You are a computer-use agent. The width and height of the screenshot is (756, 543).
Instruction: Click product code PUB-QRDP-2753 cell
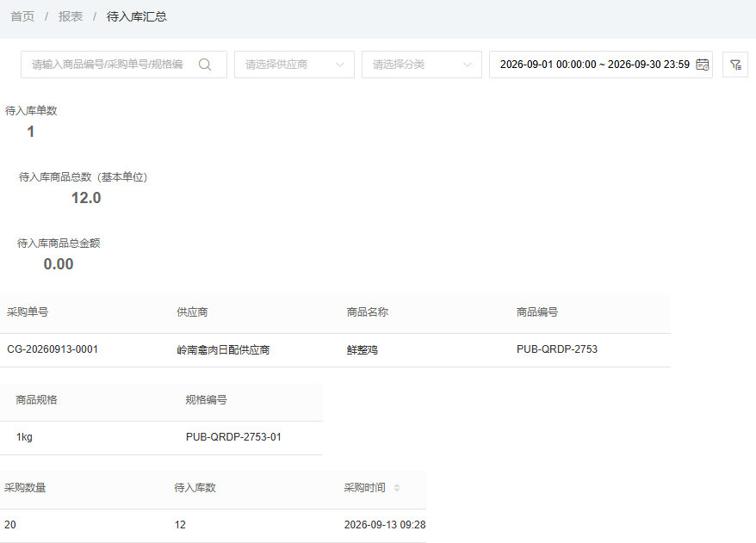(x=557, y=349)
